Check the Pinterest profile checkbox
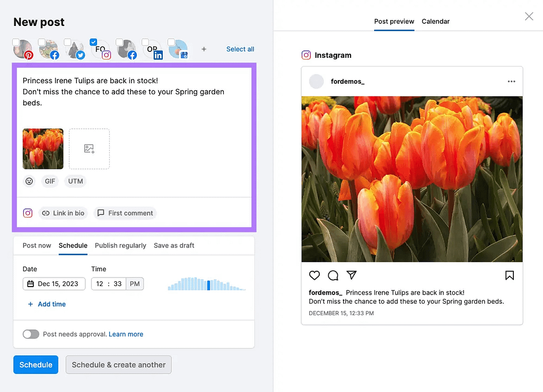The image size is (543, 392). (16, 42)
